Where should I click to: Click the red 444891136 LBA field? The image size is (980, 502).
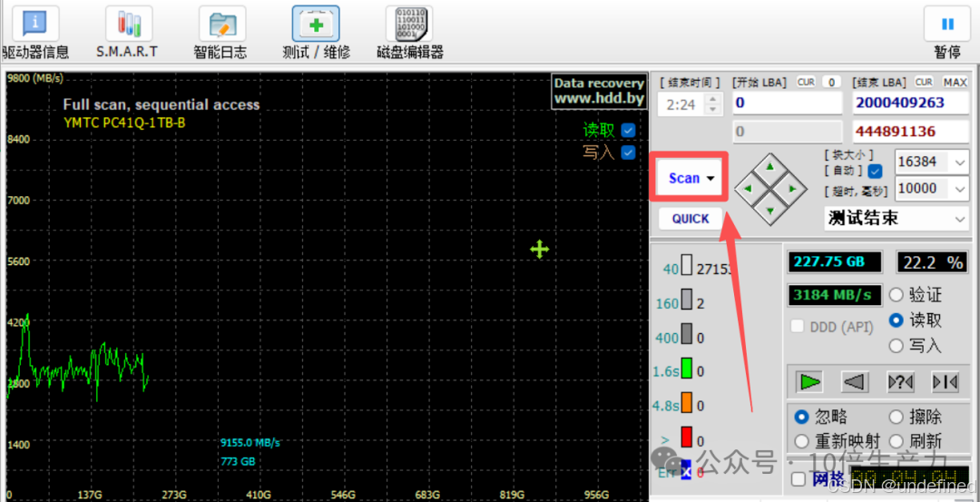coord(911,132)
